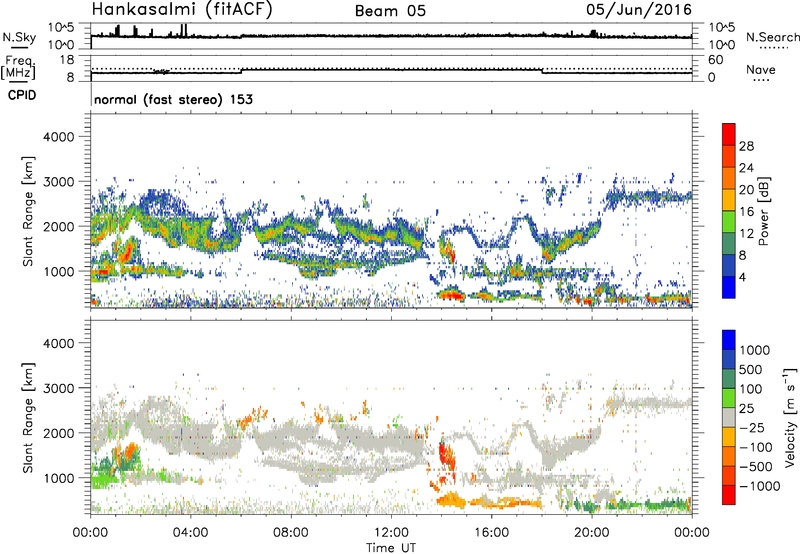Click the red bottom of velocity colorbar
Image resolution: width=800 pixels, height=554 pixels.
click(x=729, y=495)
